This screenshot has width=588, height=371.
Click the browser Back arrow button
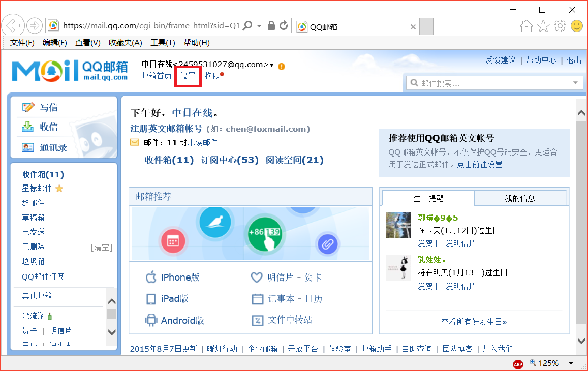tap(13, 25)
